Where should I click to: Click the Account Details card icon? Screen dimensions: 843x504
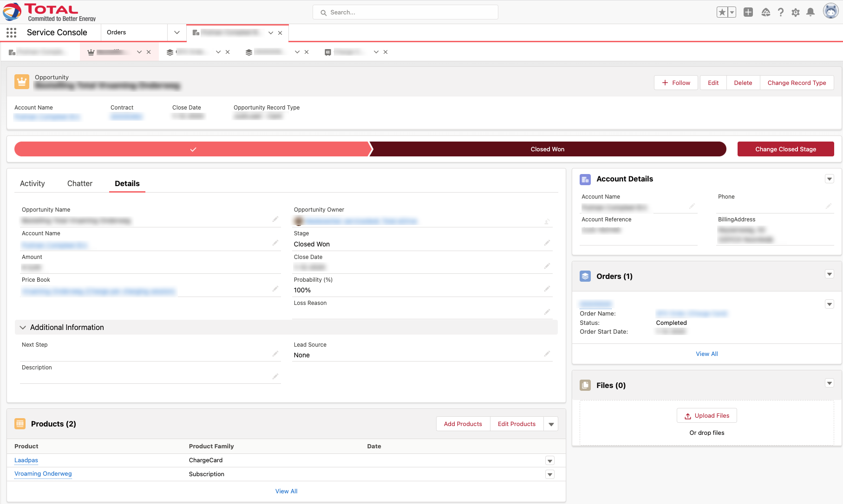pyautogui.click(x=585, y=179)
